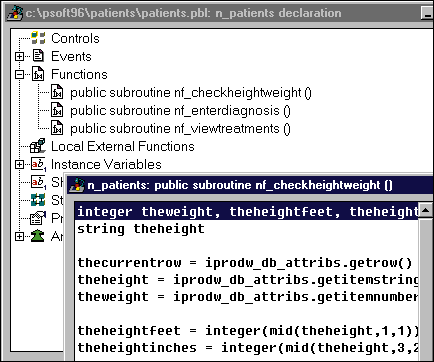Click the script editor scroll-up arrow
434x362 pixels.
[426, 210]
